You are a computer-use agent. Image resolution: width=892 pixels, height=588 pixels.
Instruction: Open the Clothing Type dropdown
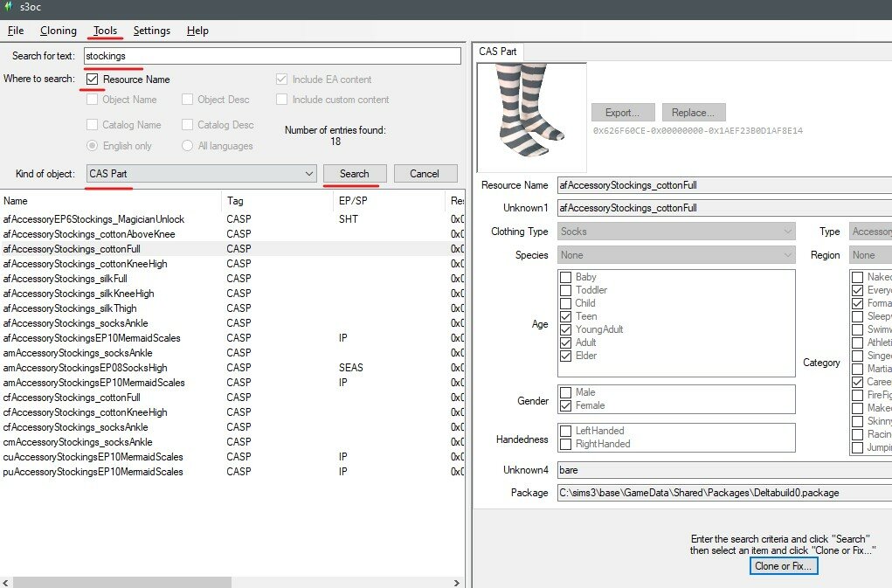pos(676,232)
